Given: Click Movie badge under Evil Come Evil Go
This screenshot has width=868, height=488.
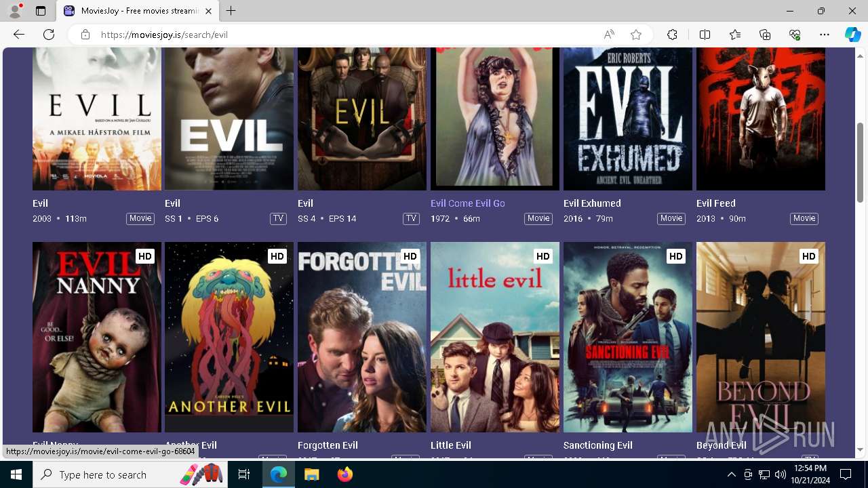Looking at the screenshot, I should pos(538,218).
